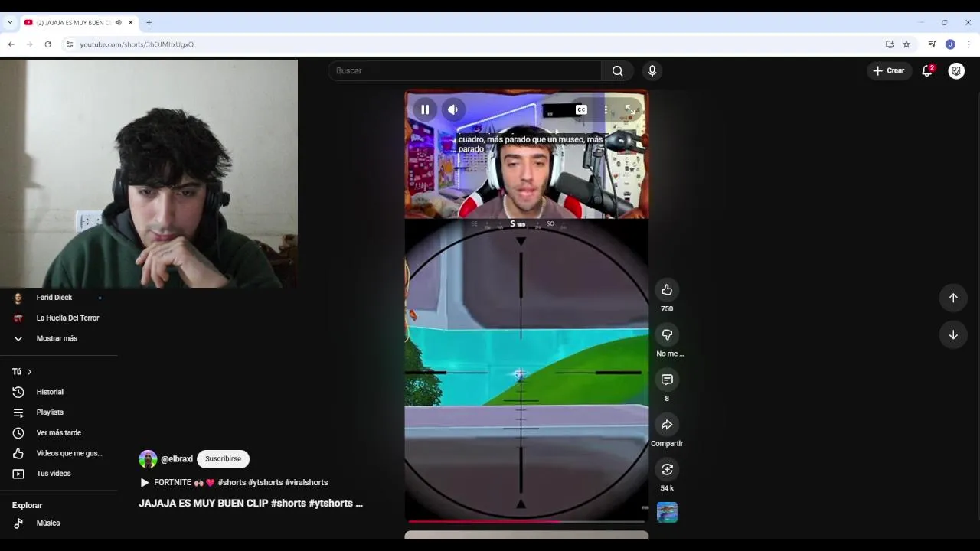
Task: Open the @elbraxi channel avatar
Action: click(x=148, y=459)
